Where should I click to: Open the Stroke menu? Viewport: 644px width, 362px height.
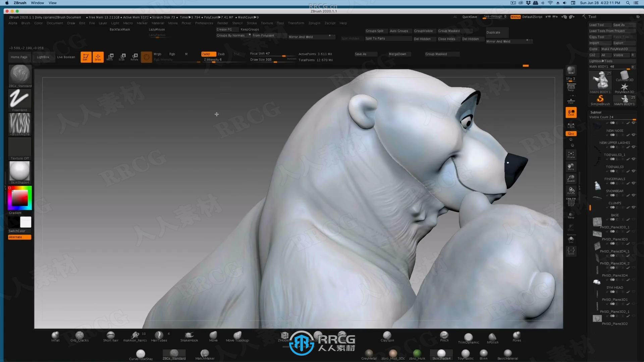coord(252,23)
